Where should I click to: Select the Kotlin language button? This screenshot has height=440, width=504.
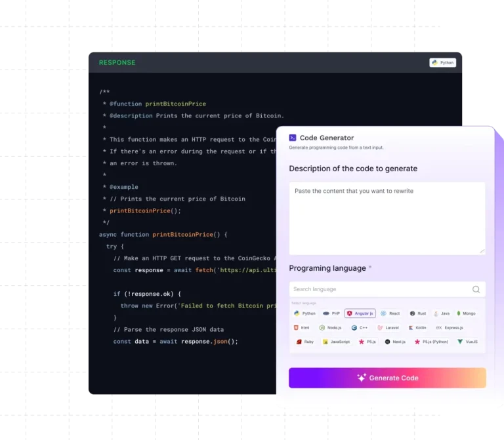point(417,327)
